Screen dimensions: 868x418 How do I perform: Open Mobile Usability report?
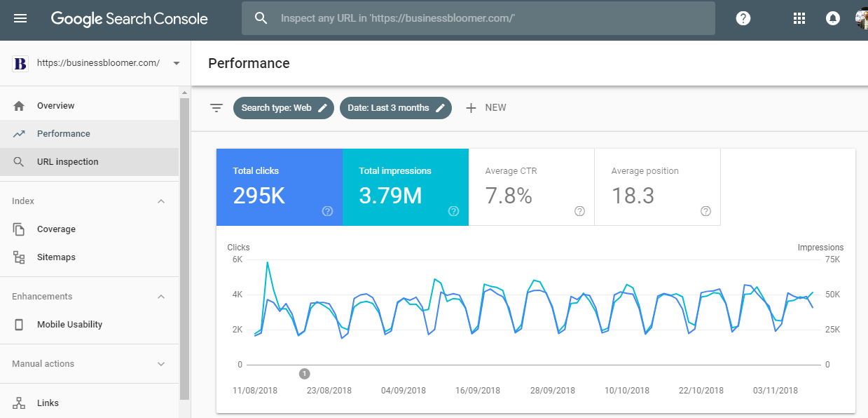(89, 325)
